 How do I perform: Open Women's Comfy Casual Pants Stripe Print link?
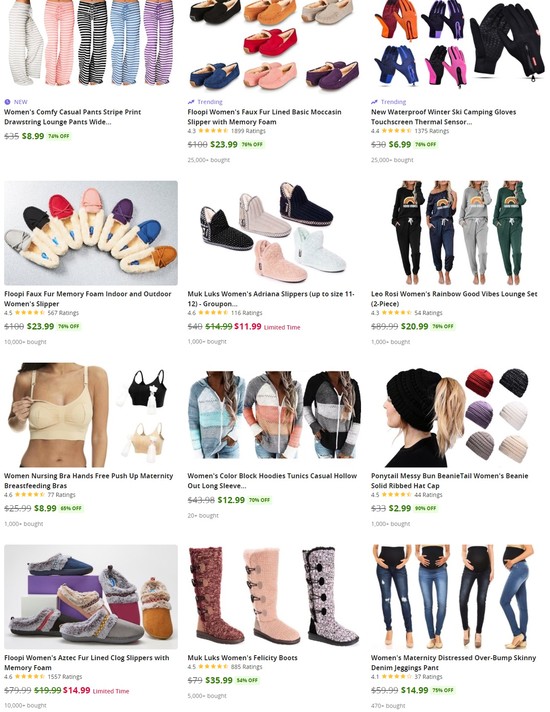point(73,117)
